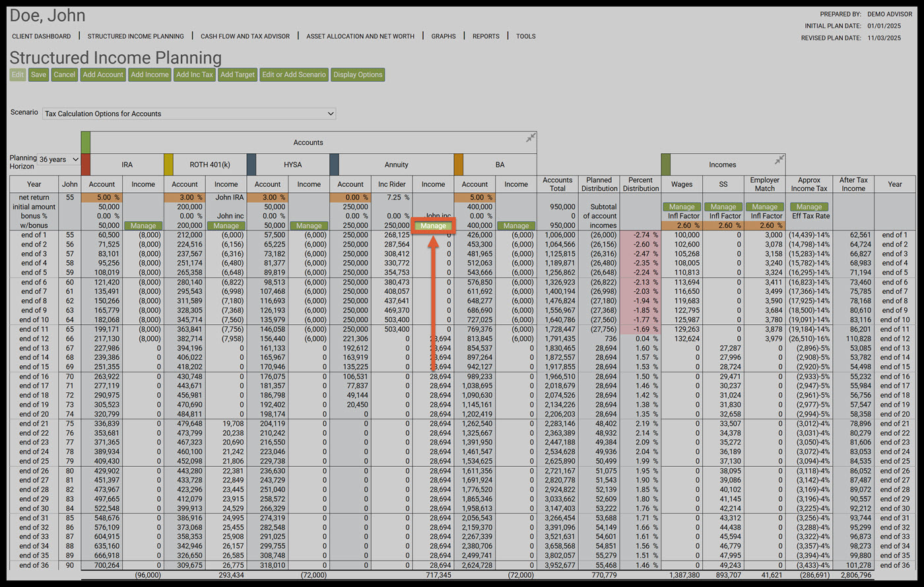Edit the IRA net return percent field
This screenshot has height=587, width=924.
click(102, 197)
